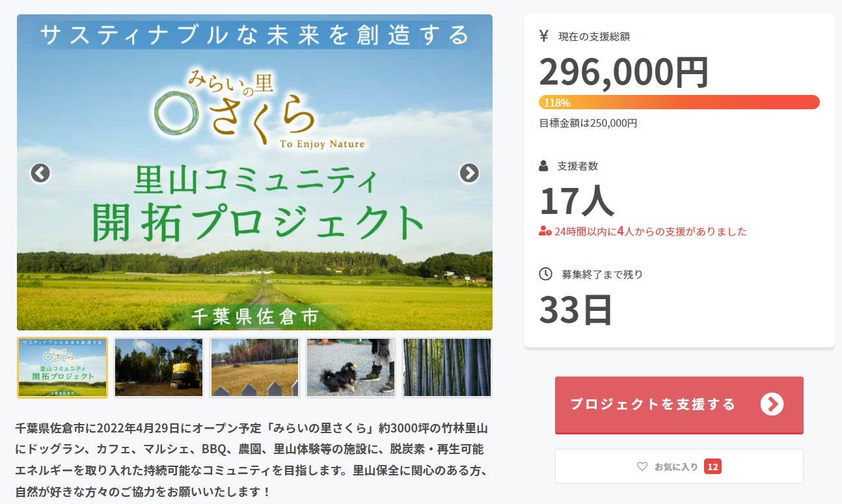Open the fenced field thumbnail image
Image resolution: width=842 pixels, height=504 pixels.
254,367
